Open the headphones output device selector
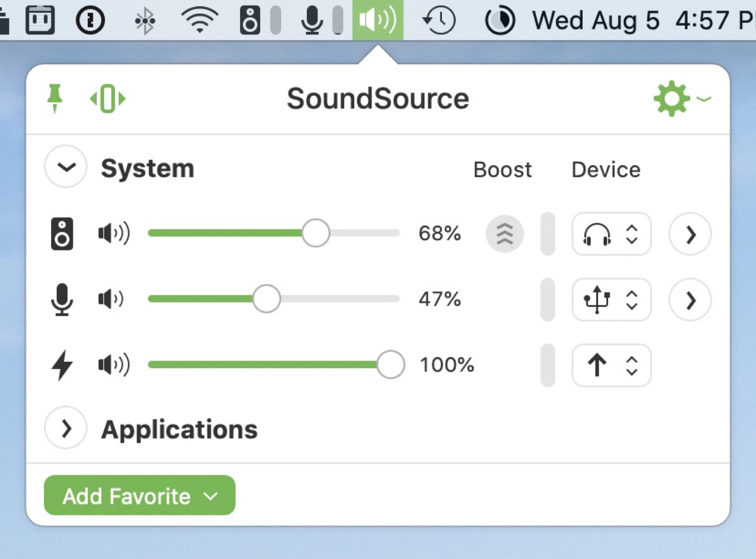756x559 pixels. [611, 234]
